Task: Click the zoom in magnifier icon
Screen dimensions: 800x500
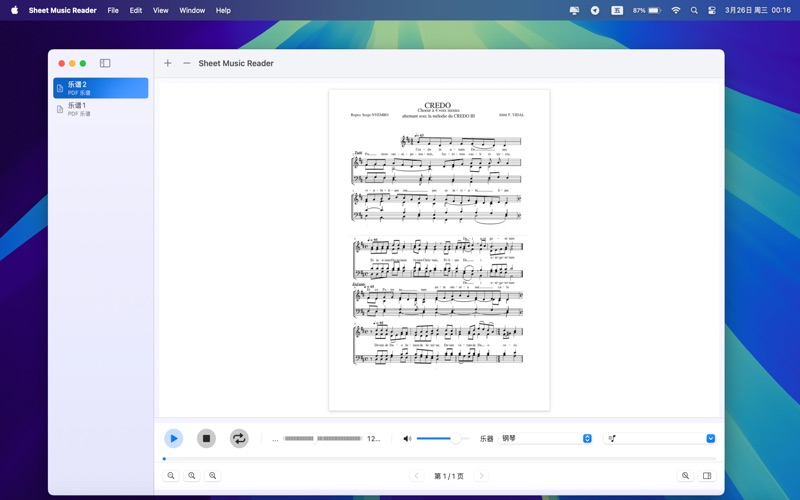Action: (212, 476)
